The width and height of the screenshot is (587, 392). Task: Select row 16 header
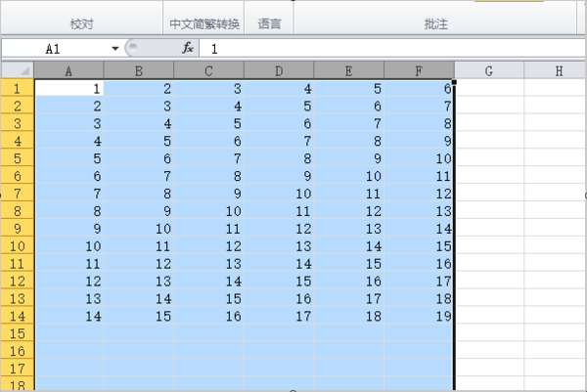point(18,351)
